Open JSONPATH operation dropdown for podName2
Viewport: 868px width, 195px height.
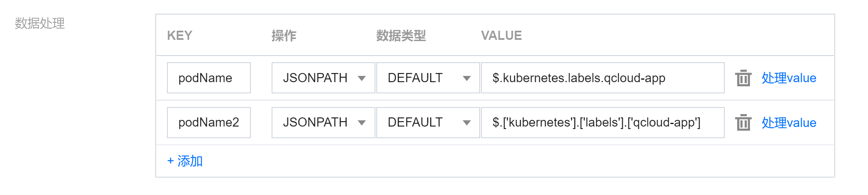(323, 122)
